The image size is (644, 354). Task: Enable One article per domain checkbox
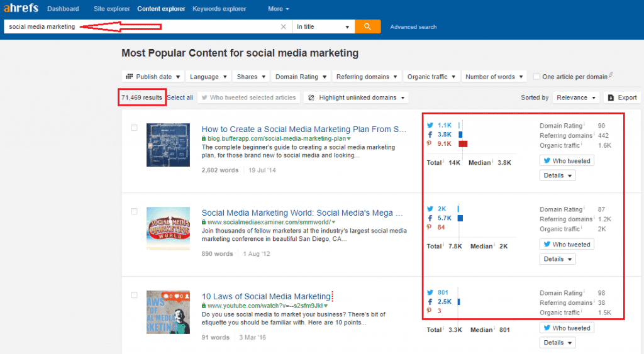tap(536, 76)
